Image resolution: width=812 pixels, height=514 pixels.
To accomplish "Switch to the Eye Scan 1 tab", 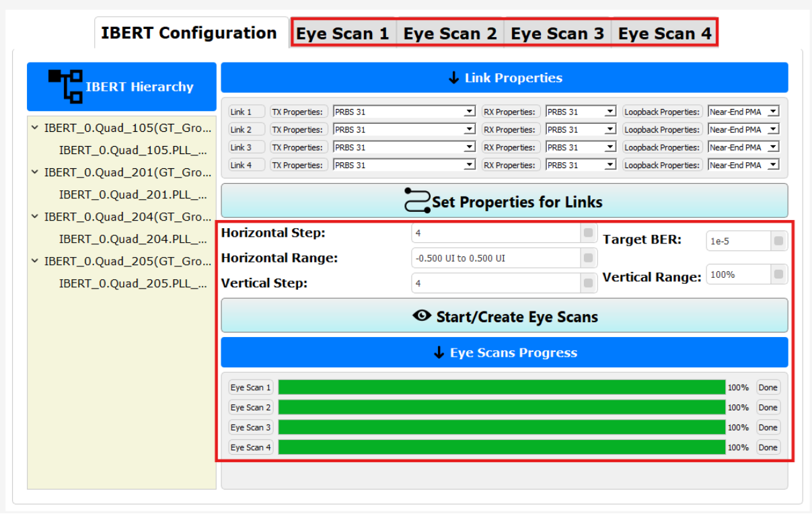I will 343,33.
